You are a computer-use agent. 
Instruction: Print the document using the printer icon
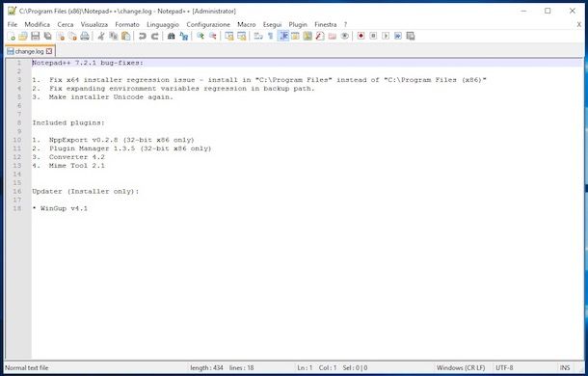tap(85, 36)
